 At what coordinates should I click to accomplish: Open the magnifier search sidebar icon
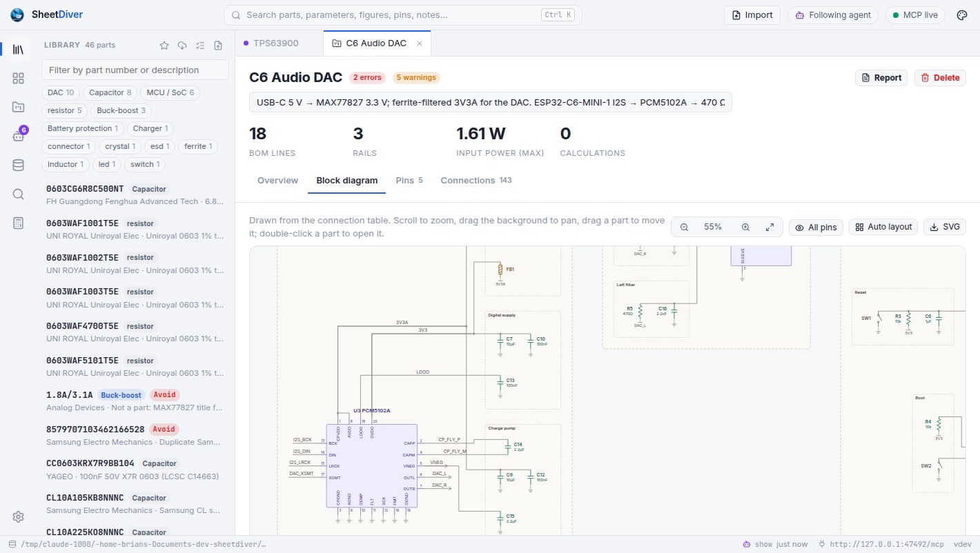pyautogui.click(x=19, y=194)
